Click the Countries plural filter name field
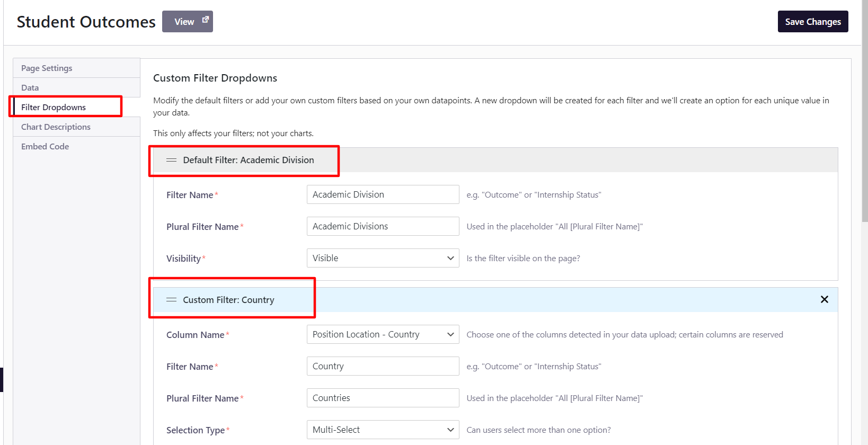The height and width of the screenshot is (445, 868). [x=383, y=398]
